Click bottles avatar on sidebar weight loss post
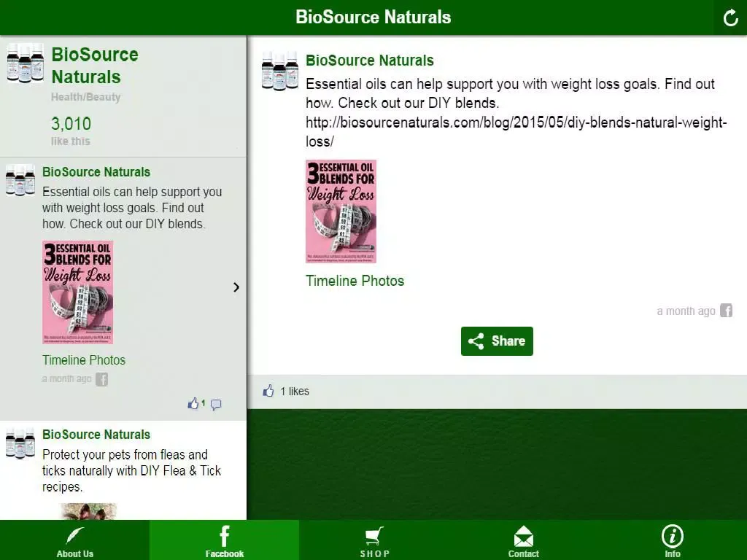Viewport: 747px width, 560px height. [x=20, y=180]
